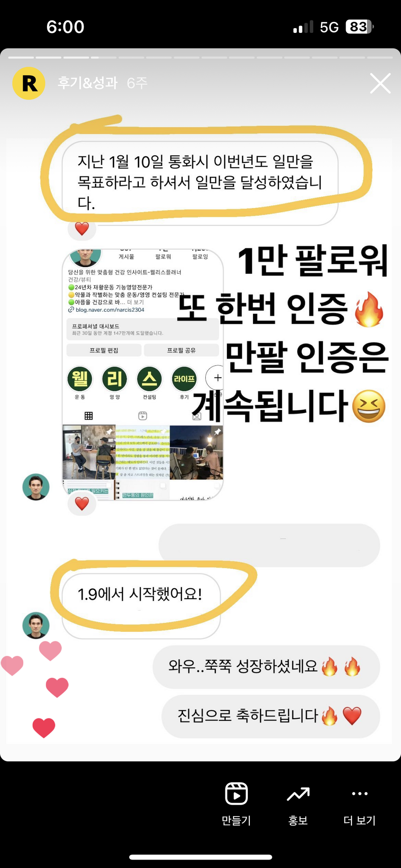Select the 리 영양 highlight circle
401x868 pixels.
(115, 379)
